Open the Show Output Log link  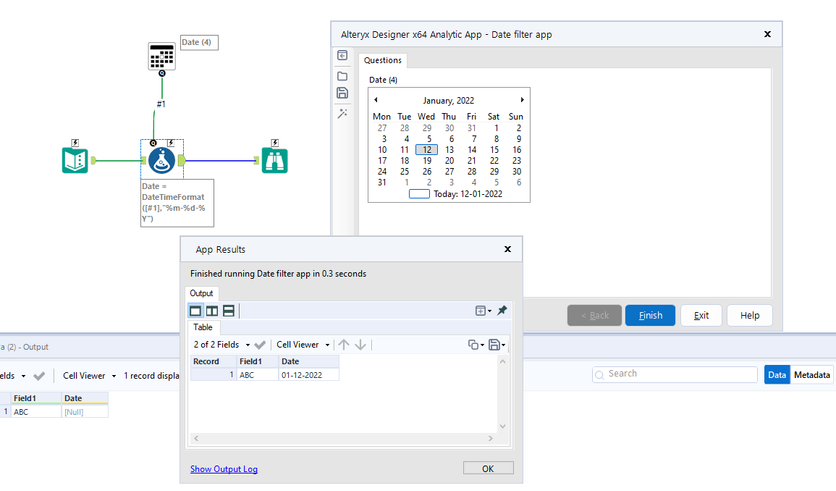[x=224, y=469]
